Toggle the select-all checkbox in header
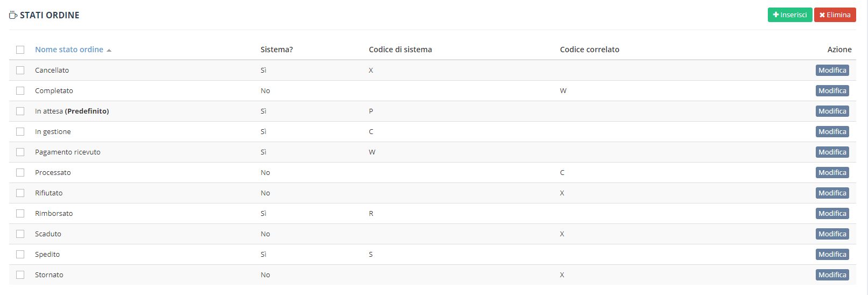Image resolution: width=868 pixels, height=295 pixels. pos(20,50)
